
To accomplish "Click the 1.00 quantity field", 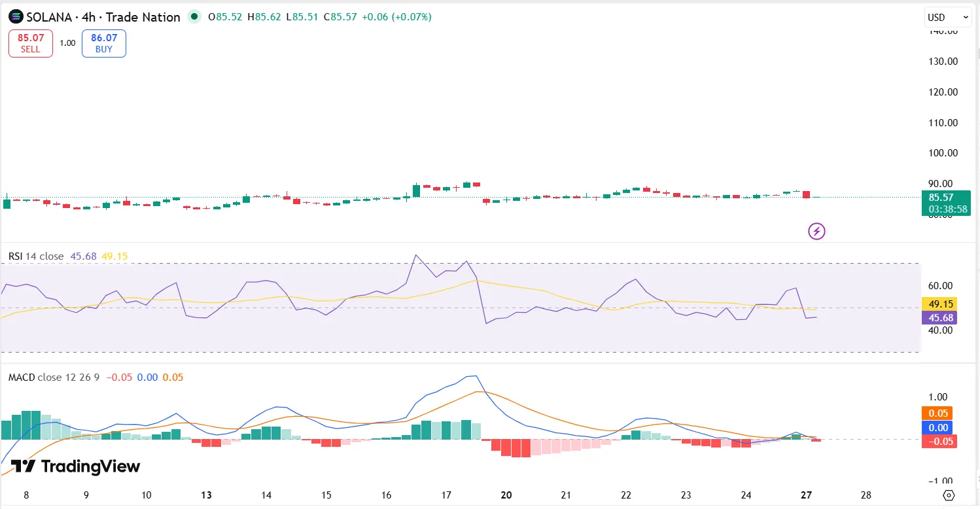I will (67, 43).
